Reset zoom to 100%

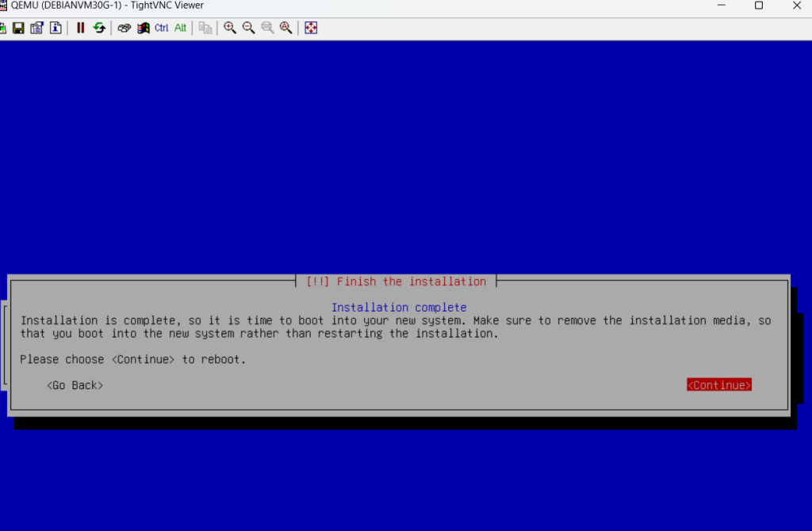(267, 28)
